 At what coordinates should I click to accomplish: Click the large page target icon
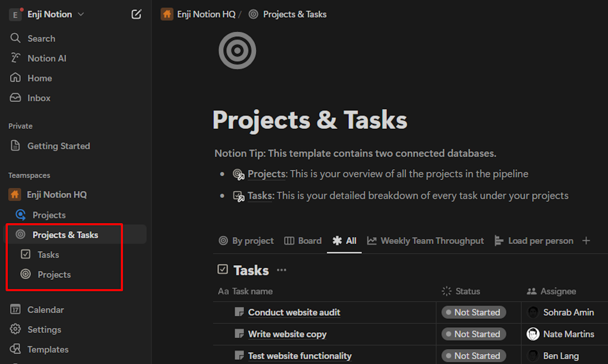click(237, 51)
